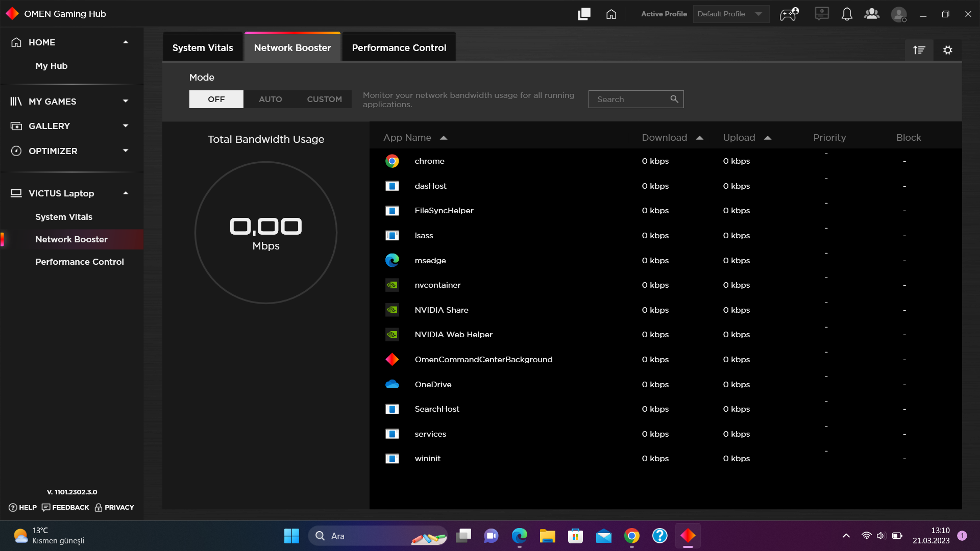Click the SearchHost process icon
980x551 pixels.
point(392,409)
